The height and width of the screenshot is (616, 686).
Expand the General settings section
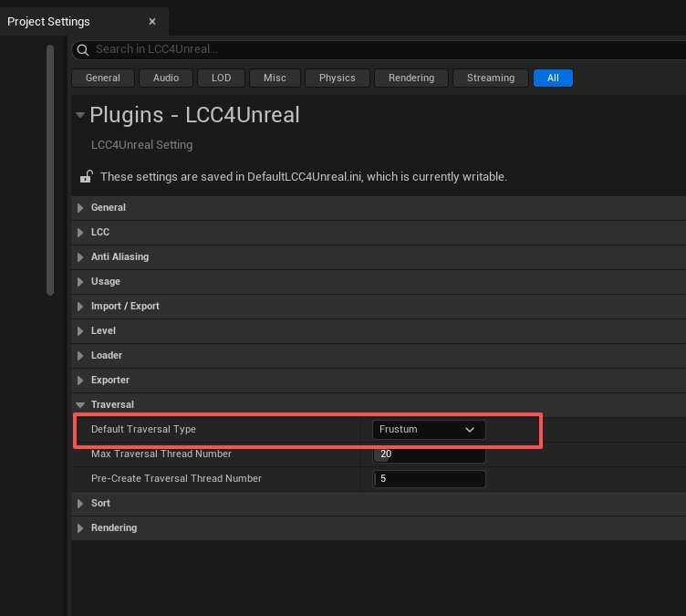(x=80, y=208)
